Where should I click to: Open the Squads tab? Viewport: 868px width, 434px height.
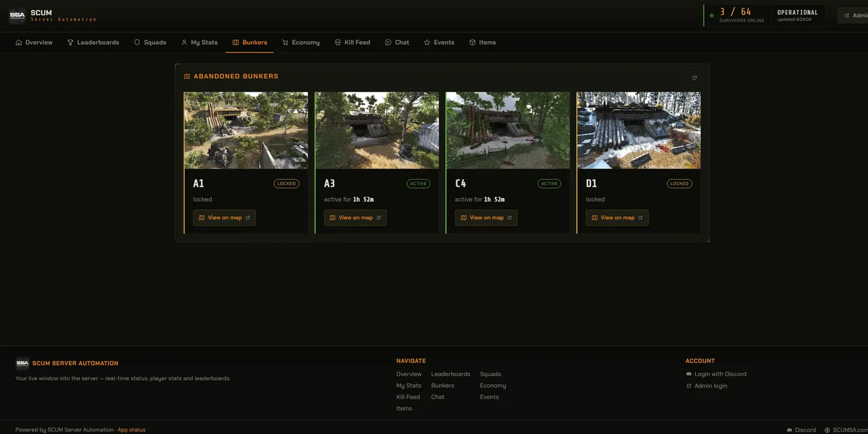coord(150,43)
